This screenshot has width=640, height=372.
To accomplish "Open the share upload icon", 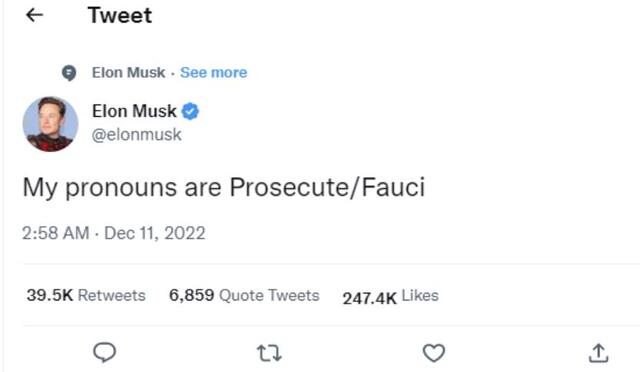I will [598, 353].
